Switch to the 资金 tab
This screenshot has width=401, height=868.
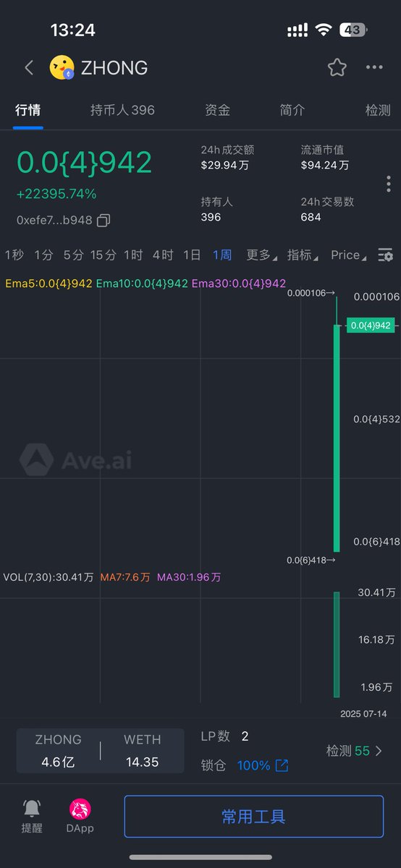pyautogui.click(x=217, y=110)
